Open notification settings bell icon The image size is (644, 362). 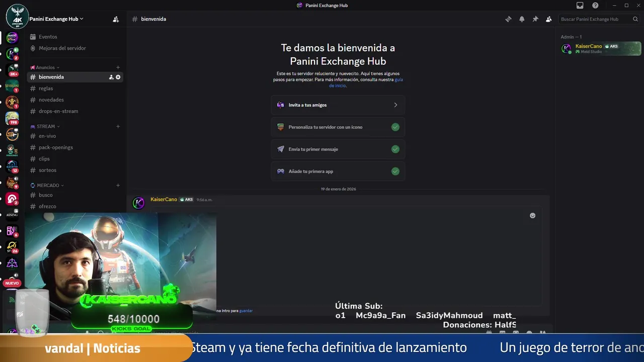pos(522,19)
